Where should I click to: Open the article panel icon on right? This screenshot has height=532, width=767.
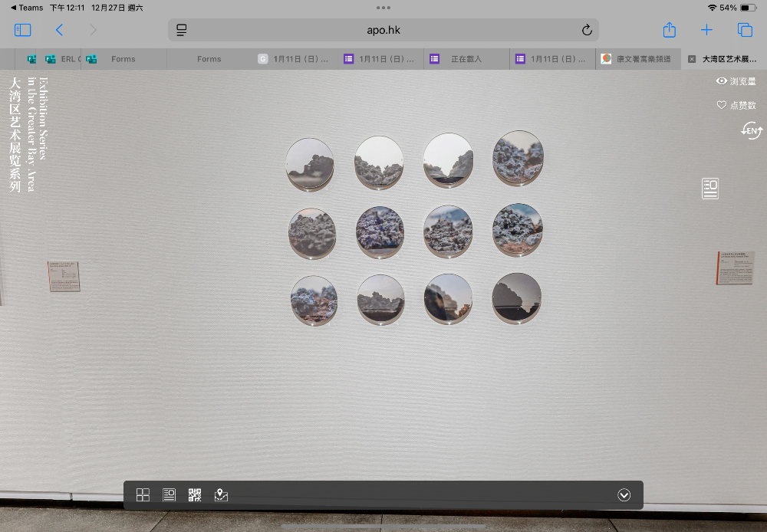point(710,189)
